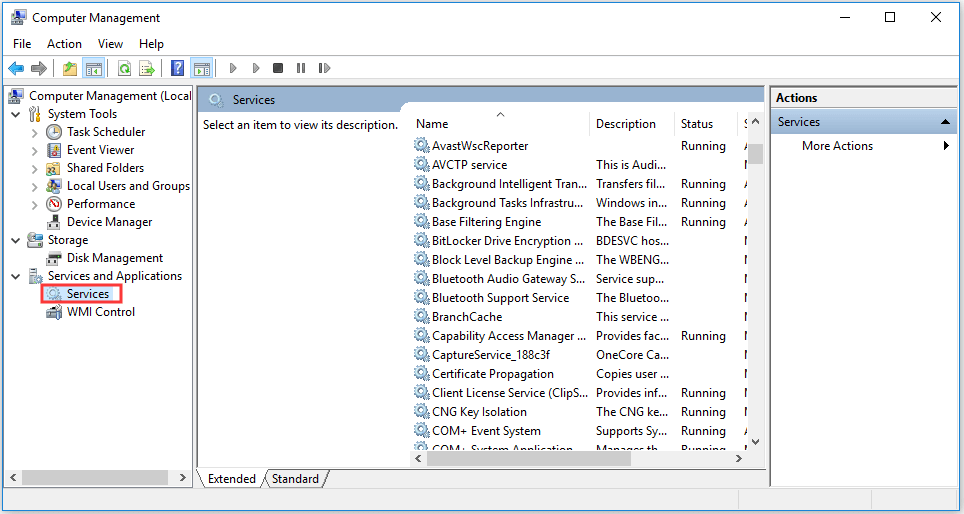The width and height of the screenshot is (964, 514).
Task: Click gear icon of Certificate Propagation
Action: point(421,374)
